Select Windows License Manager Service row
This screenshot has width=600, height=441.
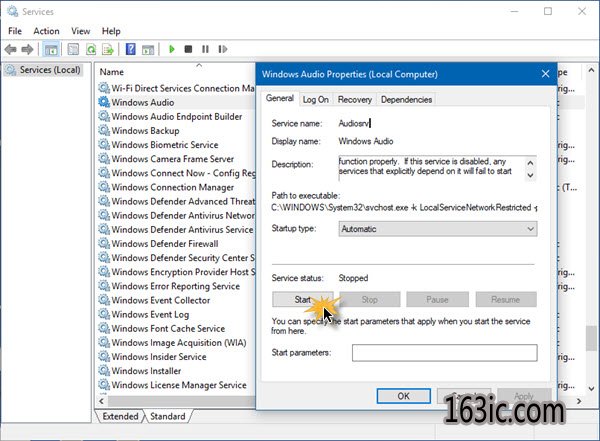point(177,385)
